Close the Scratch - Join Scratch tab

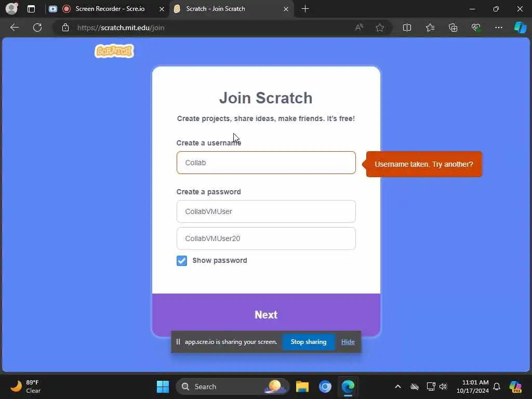pyautogui.click(x=286, y=9)
